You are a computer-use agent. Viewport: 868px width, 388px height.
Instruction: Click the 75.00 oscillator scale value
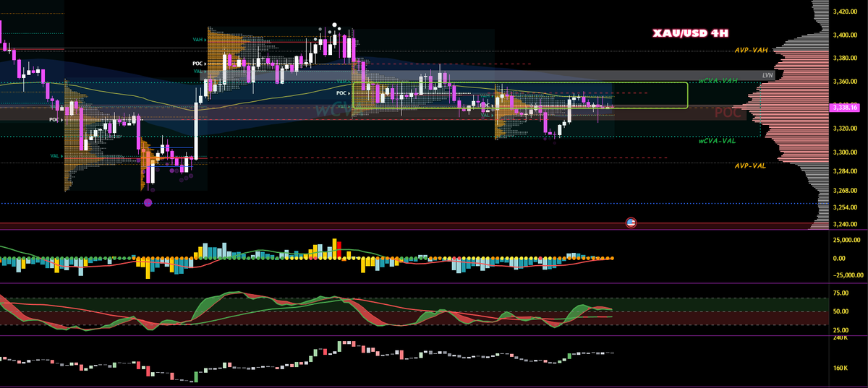(x=841, y=293)
